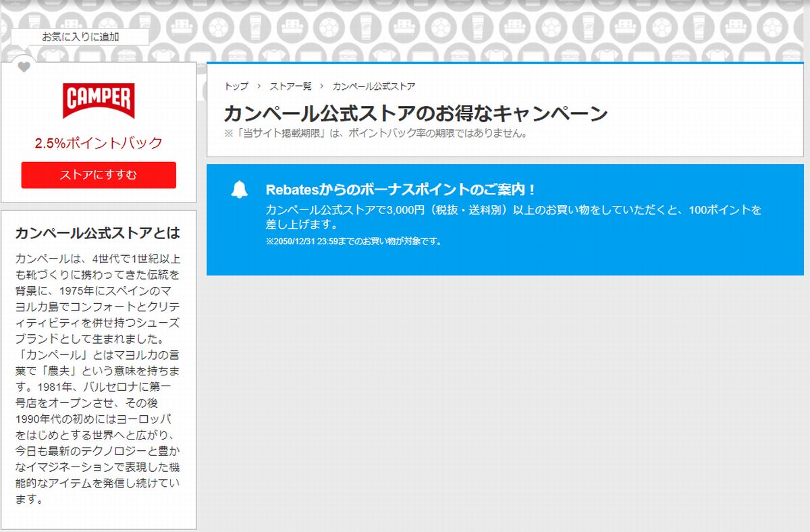
Task: Click Rebatesからのボーナスポイントのご案内 heading
Action: pos(401,189)
